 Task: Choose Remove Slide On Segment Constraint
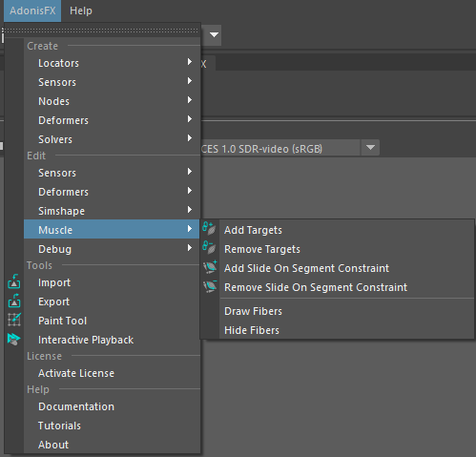tap(337, 287)
